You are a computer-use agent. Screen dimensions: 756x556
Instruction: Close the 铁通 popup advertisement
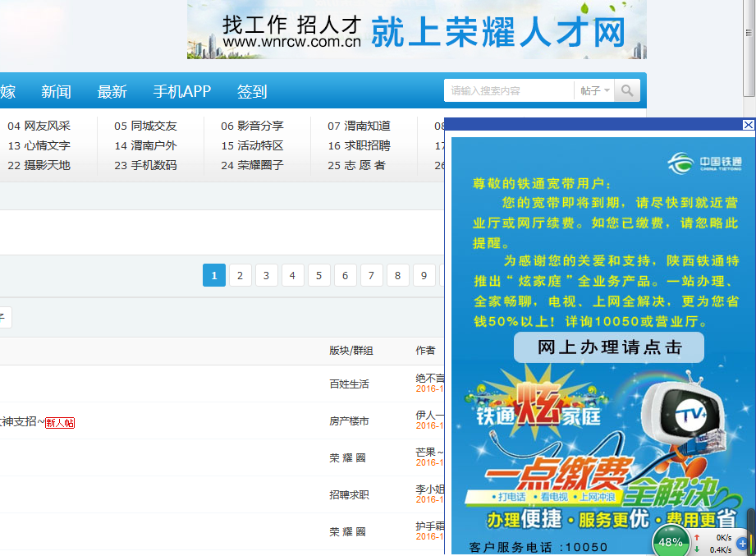point(748,125)
